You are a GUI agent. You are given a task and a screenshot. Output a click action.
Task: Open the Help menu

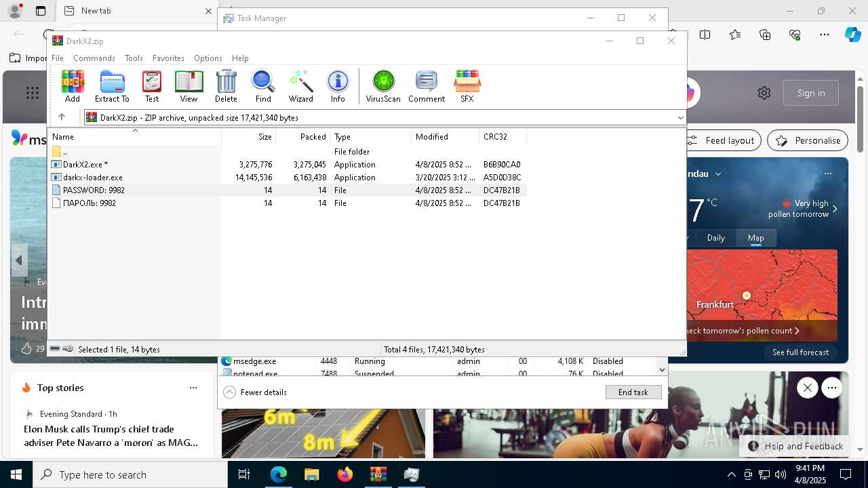[x=240, y=58]
